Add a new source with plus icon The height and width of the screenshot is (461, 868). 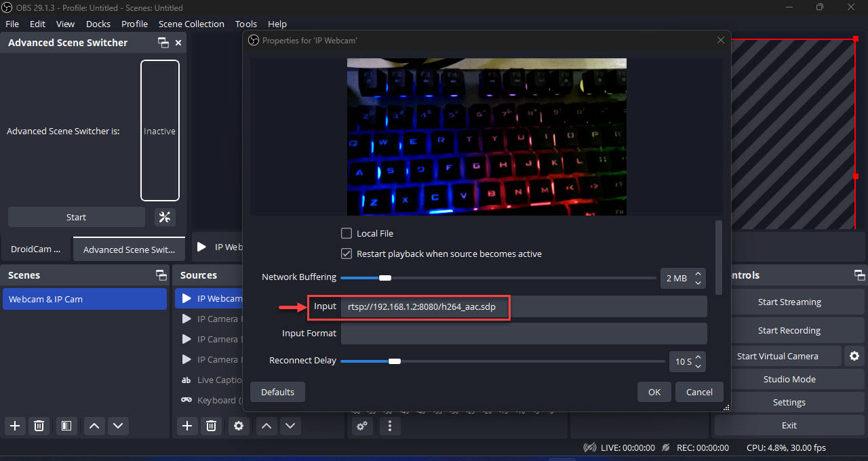pos(187,426)
